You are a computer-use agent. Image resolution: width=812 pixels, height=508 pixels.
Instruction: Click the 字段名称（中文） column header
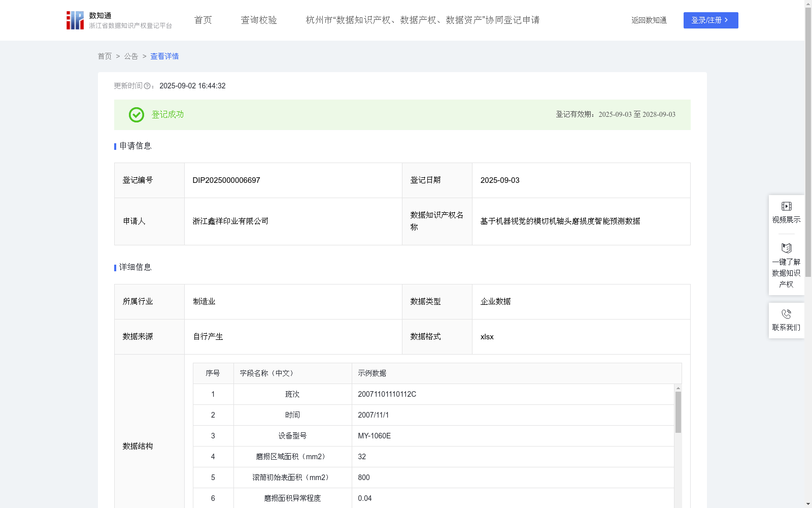point(293,373)
